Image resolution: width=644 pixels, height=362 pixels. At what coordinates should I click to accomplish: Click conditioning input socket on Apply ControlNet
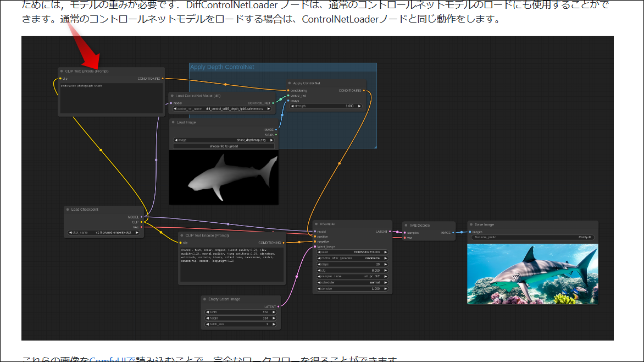pos(288,90)
